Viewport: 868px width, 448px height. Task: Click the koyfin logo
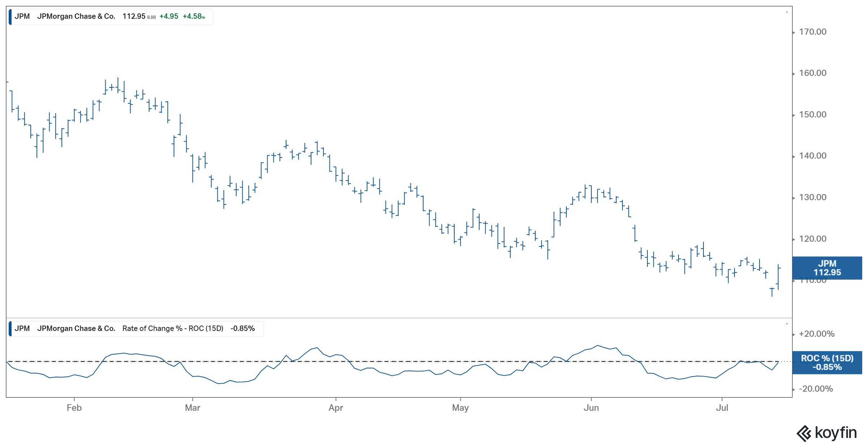point(826,433)
